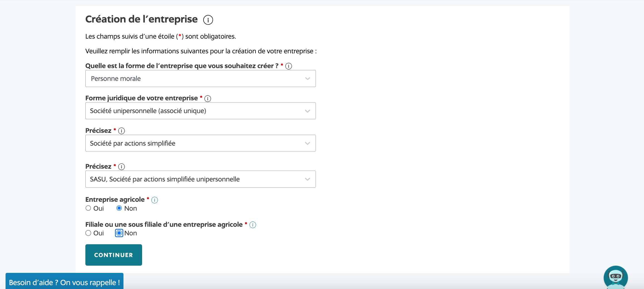The width and height of the screenshot is (644, 289).
Task: Expand the chevron on the Forme juridique field
Action: (x=307, y=111)
